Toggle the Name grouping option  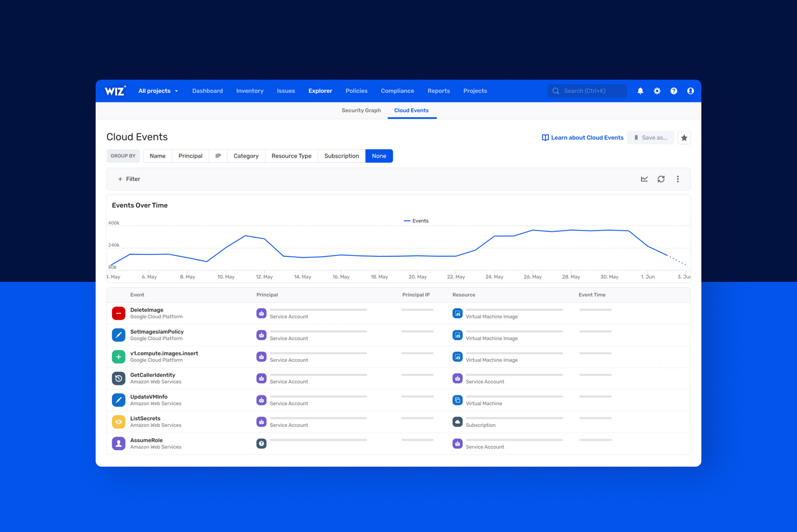pos(157,156)
